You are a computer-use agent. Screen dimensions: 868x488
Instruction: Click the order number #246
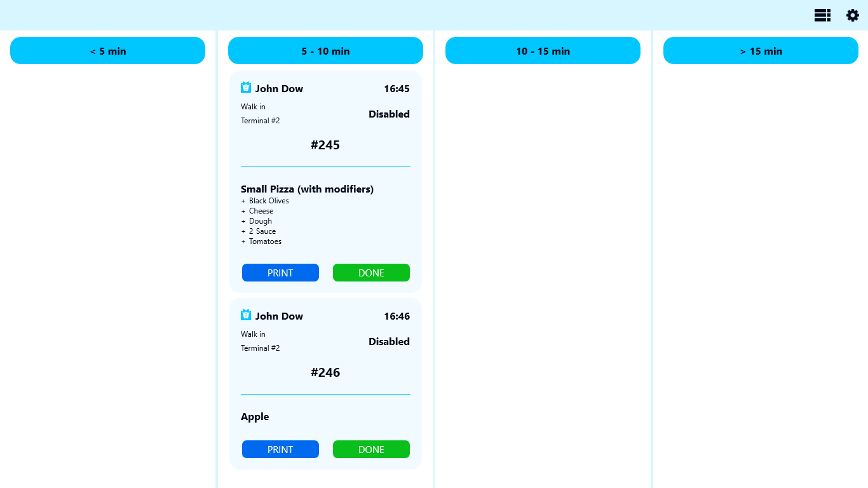pyautogui.click(x=325, y=372)
